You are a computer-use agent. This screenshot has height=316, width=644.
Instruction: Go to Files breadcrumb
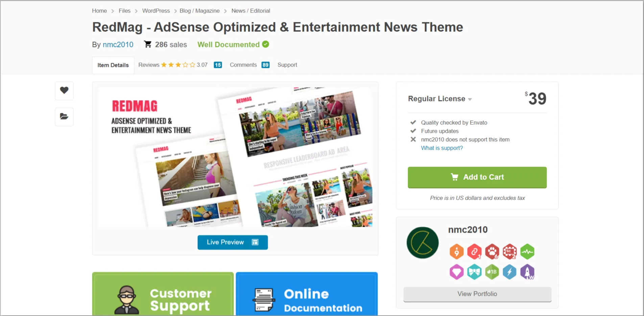click(x=124, y=11)
